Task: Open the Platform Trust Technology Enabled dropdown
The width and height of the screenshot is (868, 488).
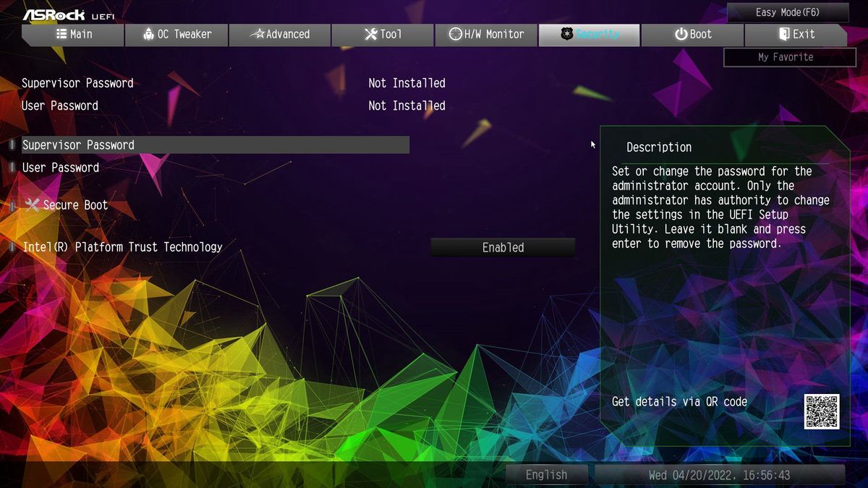Action: click(503, 247)
